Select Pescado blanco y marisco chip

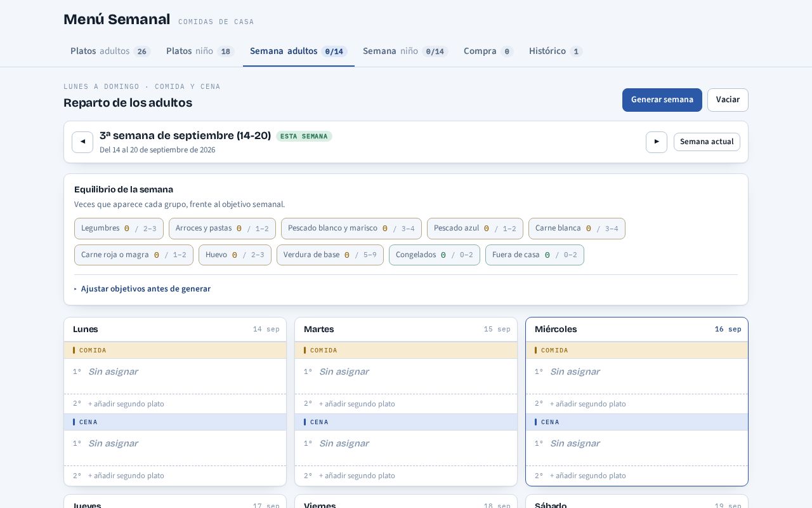351,229
